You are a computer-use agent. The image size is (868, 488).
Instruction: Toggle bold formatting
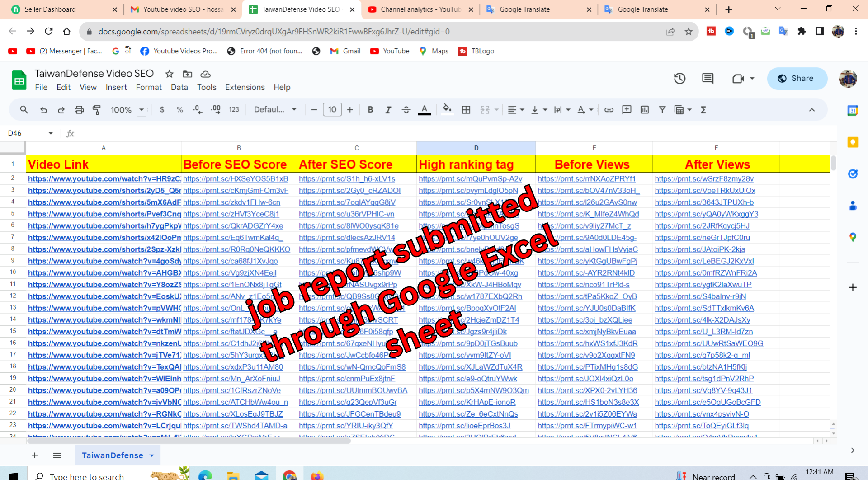point(370,110)
